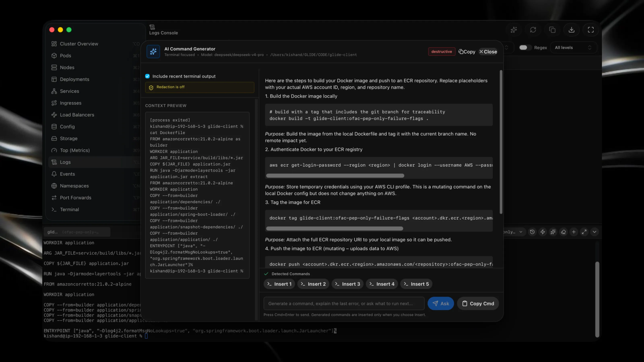Click the Copy Cmd button
This screenshot has height=362, width=644.
tap(478, 303)
